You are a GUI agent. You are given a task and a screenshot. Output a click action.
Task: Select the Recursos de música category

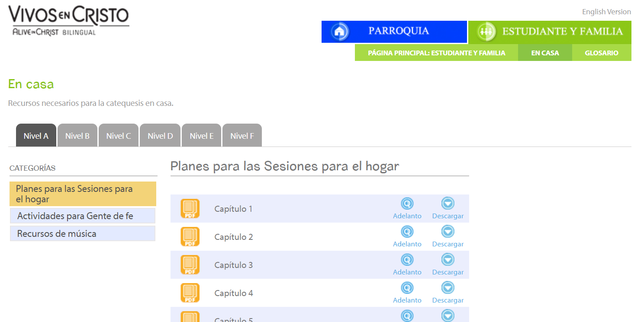click(82, 233)
